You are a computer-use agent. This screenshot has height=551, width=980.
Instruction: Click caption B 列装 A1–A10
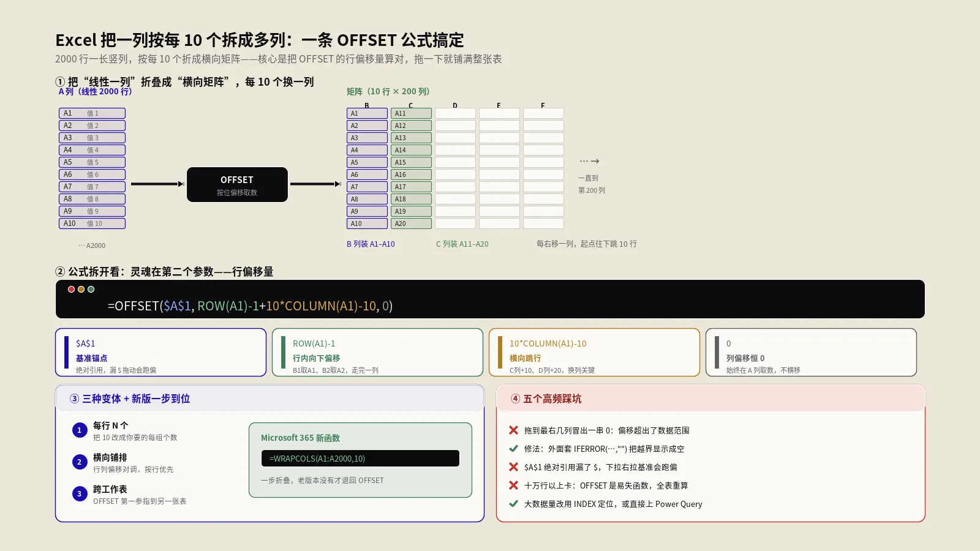coord(371,244)
